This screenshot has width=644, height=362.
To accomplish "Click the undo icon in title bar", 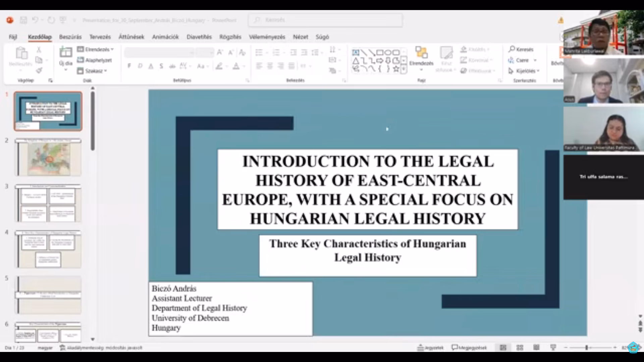I will [35, 20].
